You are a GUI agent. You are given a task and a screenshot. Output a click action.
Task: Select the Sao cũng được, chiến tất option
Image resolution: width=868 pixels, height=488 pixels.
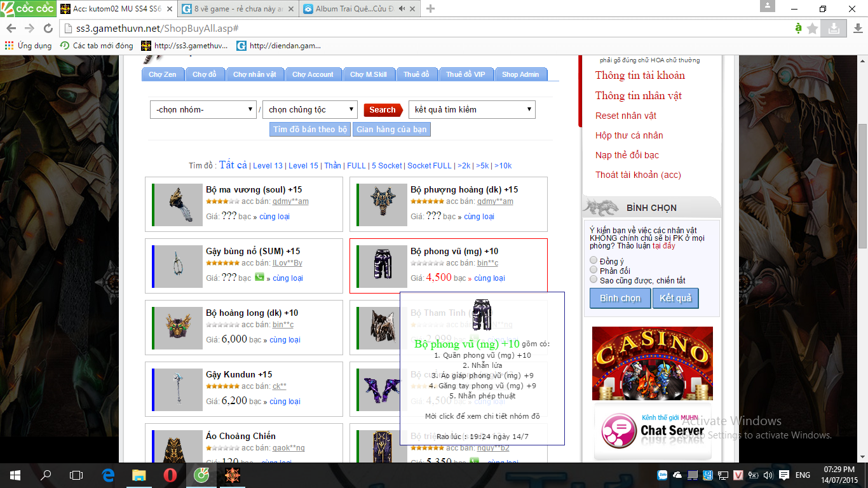pos(593,280)
